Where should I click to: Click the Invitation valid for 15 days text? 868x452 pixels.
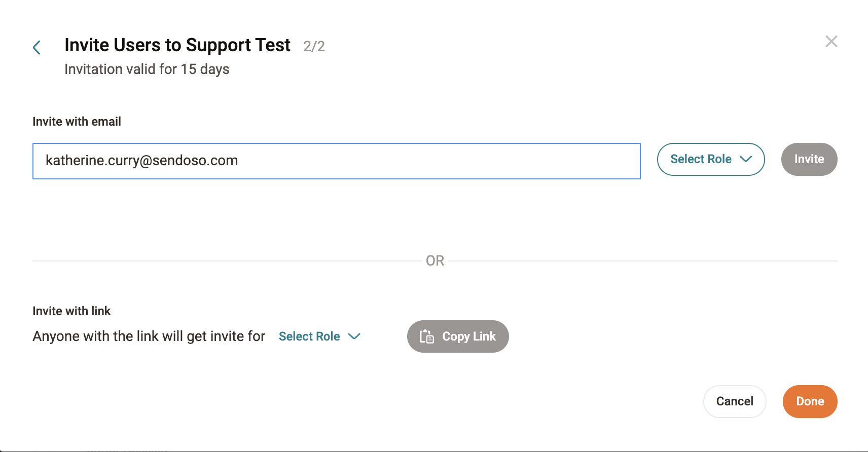(x=147, y=69)
